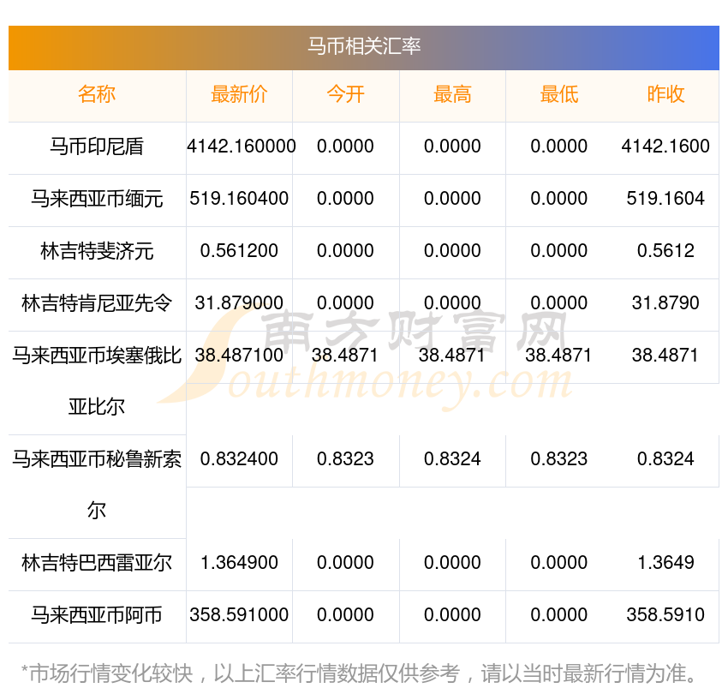Screen dimensions: 728x700
Task: Click the 最高 column header
Action: tap(452, 95)
